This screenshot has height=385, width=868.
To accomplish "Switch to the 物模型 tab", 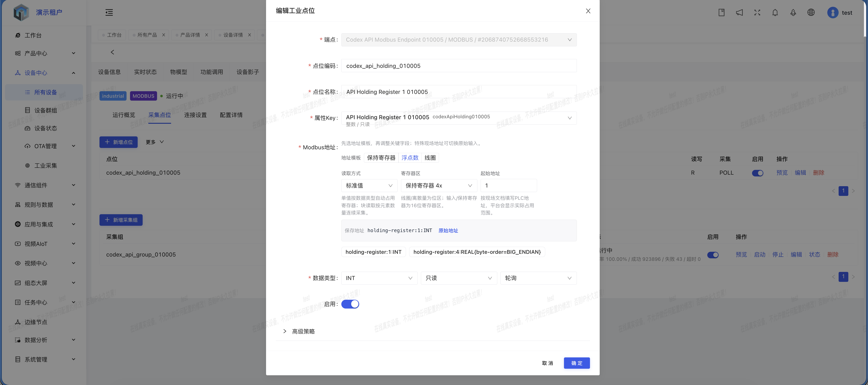I will click(x=179, y=72).
